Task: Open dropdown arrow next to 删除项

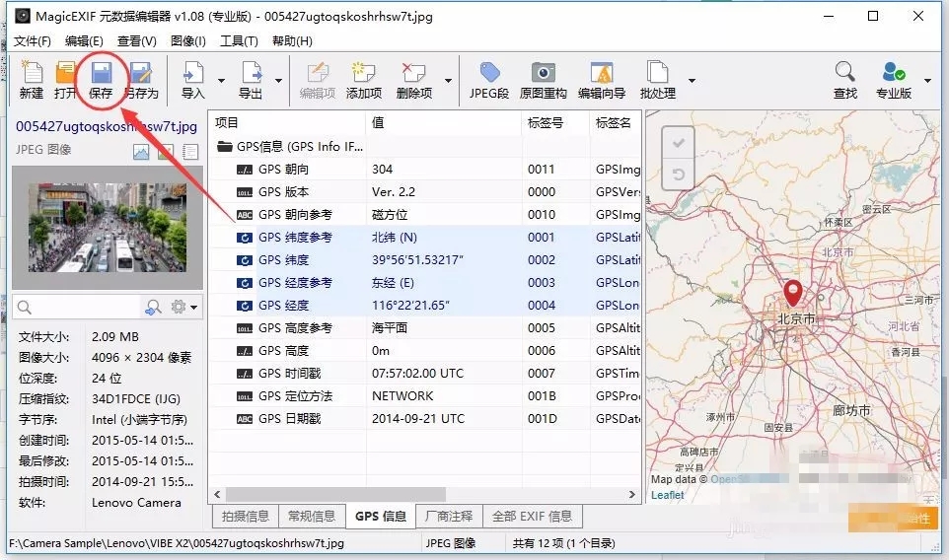Action: 448,80
